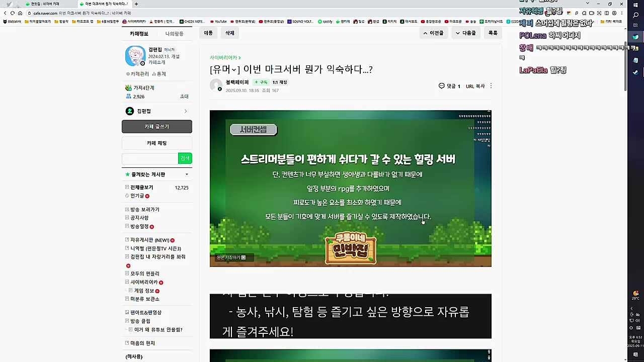Open the post's three-dot more menu
This screenshot has width=644, height=362.
tap(491, 86)
